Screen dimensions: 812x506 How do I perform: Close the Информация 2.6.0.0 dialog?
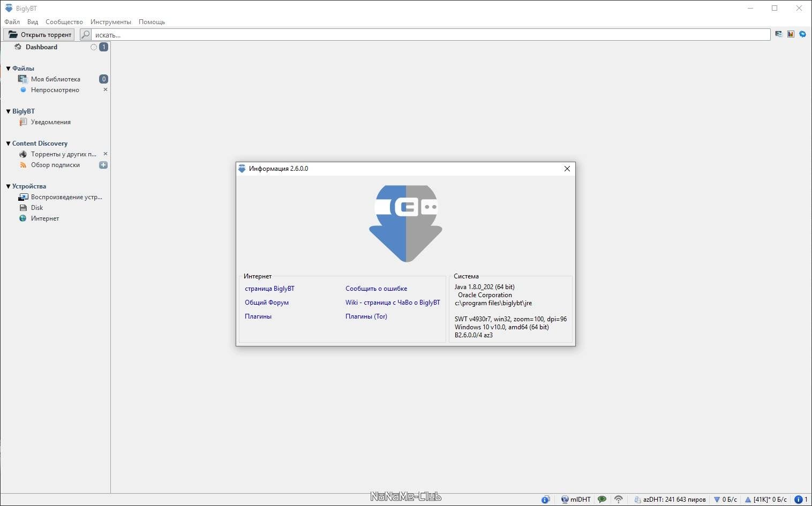(x=567, y=169)
